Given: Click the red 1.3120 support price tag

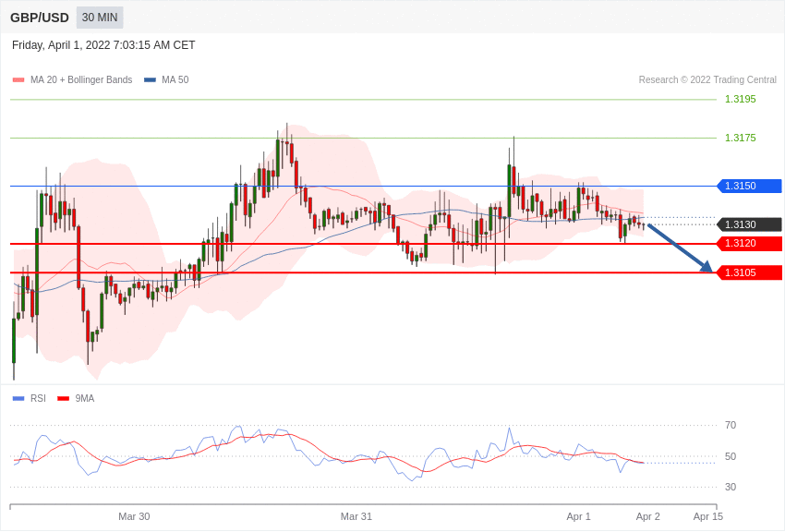Looking at the screenshot, I should (x=750, y=244).
